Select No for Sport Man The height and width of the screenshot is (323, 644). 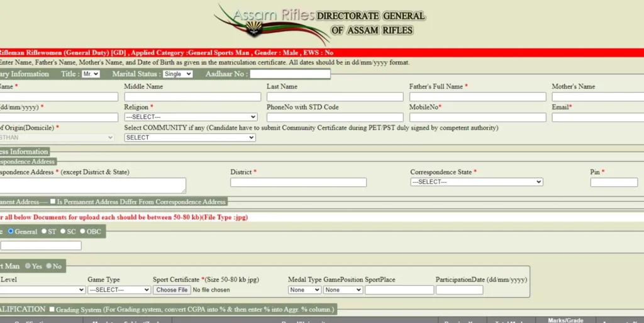49,266
